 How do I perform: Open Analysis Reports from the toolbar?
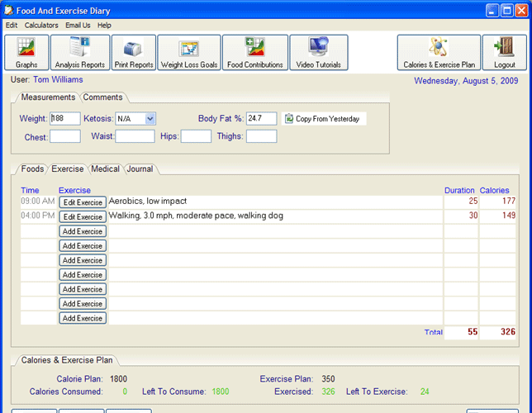[79, 52]
